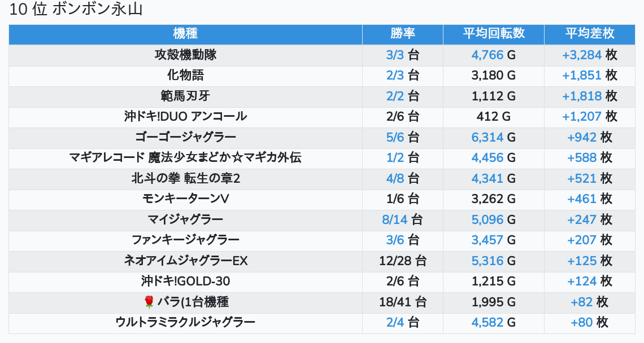Click the 北斗の拳 転生の章2 entry
The height and width of the screenshot is (343, 644).
click(185, 179)
